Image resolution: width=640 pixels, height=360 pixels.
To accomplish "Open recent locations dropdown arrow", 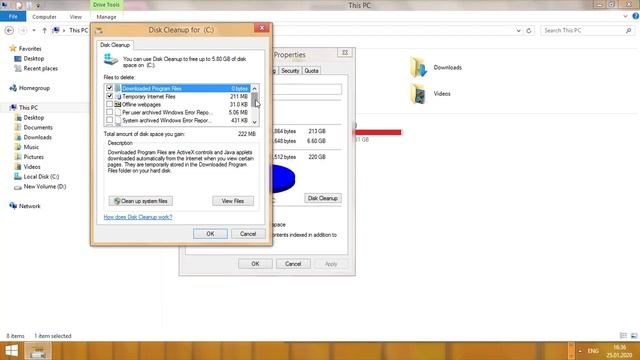I will [34, 31].
